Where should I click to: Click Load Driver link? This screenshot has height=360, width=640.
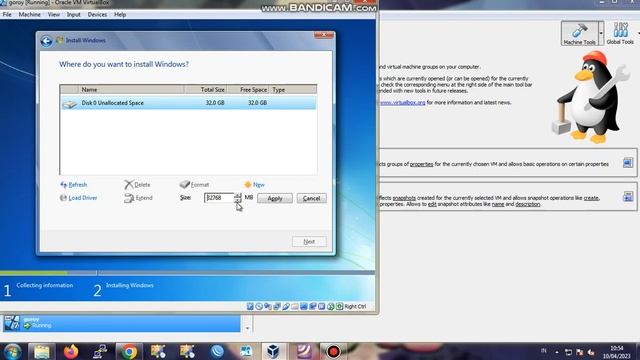click(x=78, y=198)
